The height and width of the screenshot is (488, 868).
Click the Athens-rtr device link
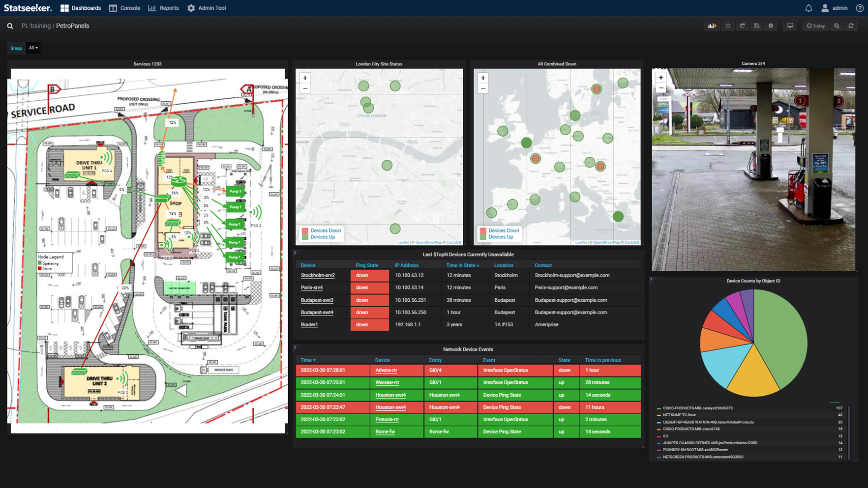coord(386,370)
